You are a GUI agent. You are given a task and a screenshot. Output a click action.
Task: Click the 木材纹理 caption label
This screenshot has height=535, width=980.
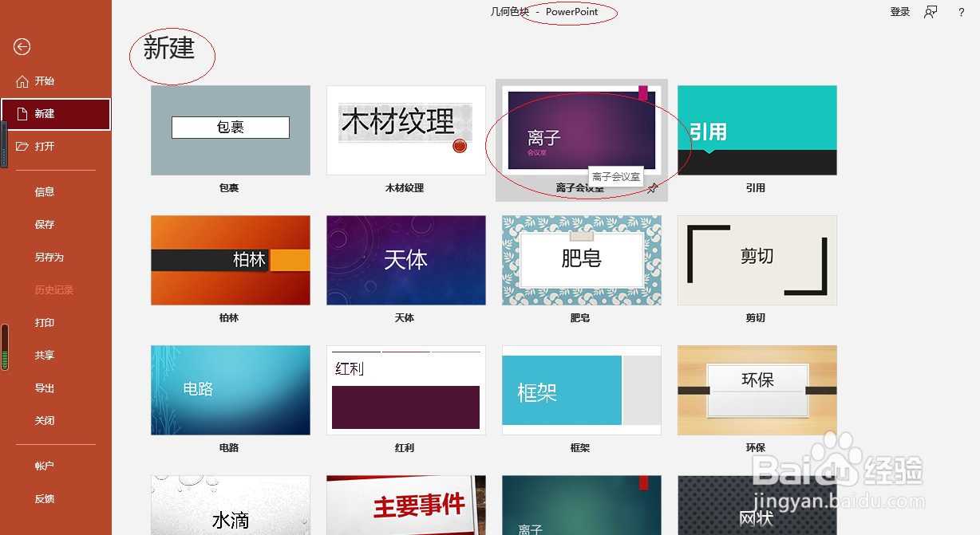(x=405, y=188)
